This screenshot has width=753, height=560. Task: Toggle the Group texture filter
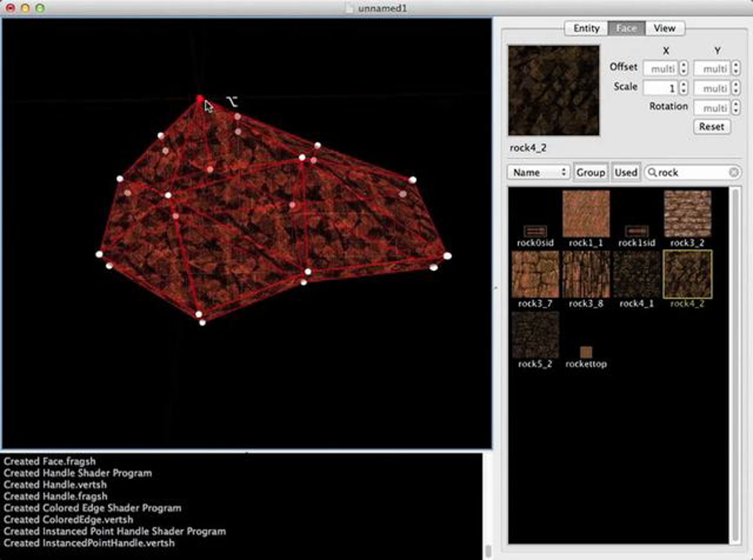[x=590, y=173]
